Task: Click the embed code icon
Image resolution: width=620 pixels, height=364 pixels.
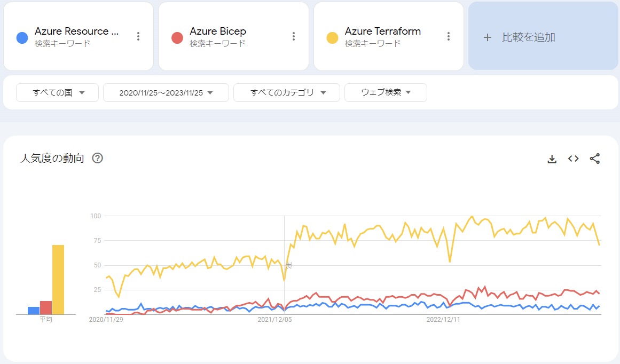Action: [x=573, y=159]
